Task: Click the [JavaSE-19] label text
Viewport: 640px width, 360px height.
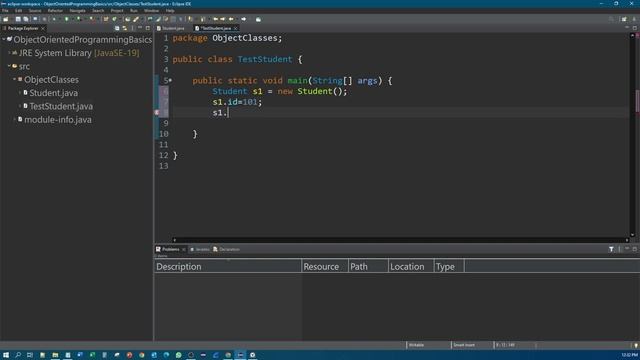Action: click(117, 53)
